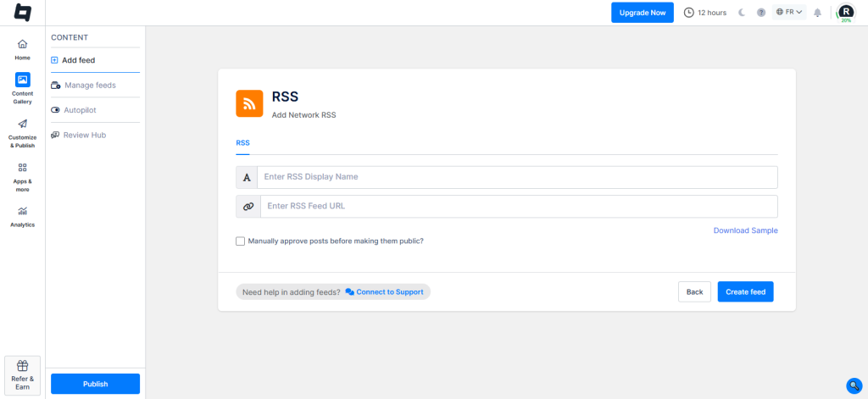Screen dimensions: 868x399
Task: Open Review Hub menu item
Action: (84, 136)
